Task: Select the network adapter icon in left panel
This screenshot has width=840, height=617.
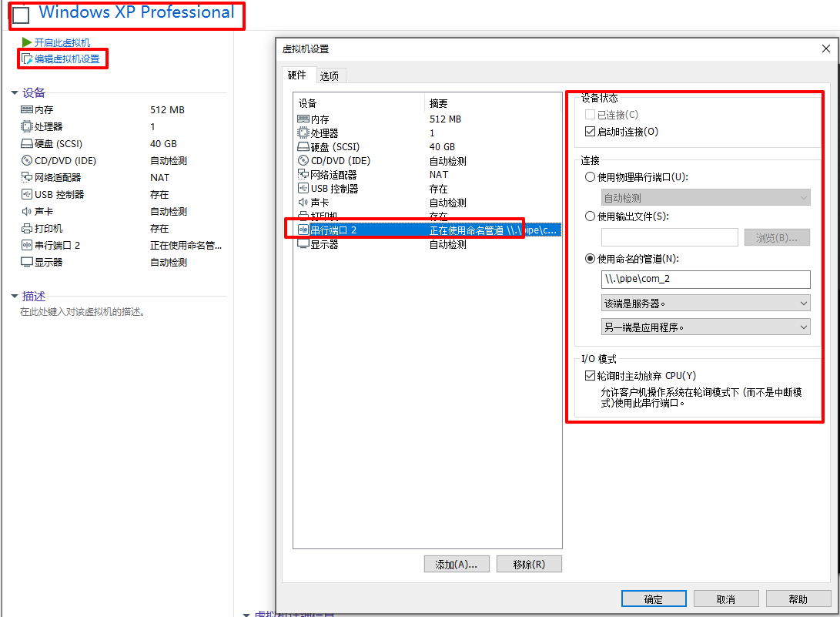Action: coord(26,177)
